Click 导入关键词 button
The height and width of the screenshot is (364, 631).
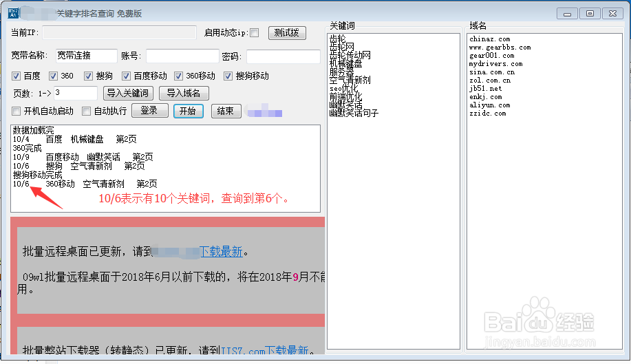pyautogui.click(x=128, y=94)
